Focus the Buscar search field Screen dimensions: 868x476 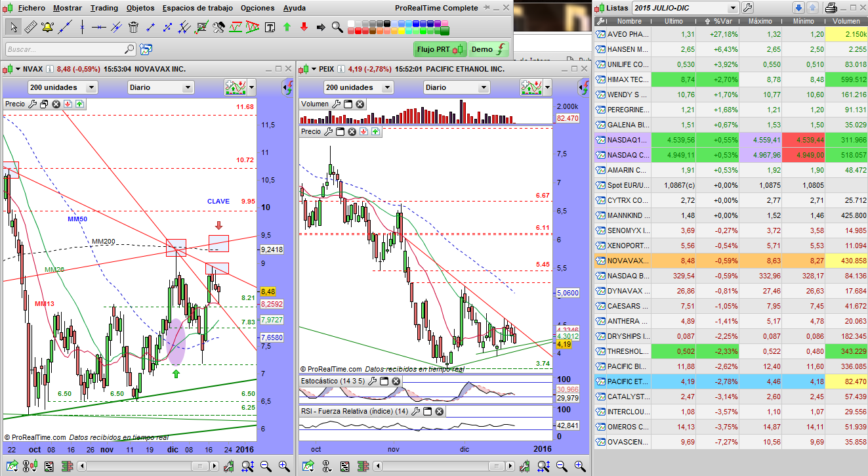tap(70, 49)
